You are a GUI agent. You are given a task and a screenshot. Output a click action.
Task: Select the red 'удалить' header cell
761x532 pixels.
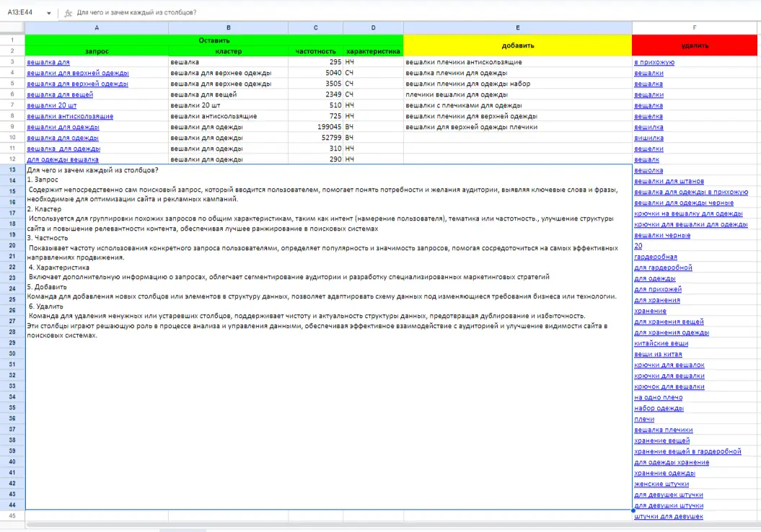click(695, 45)
